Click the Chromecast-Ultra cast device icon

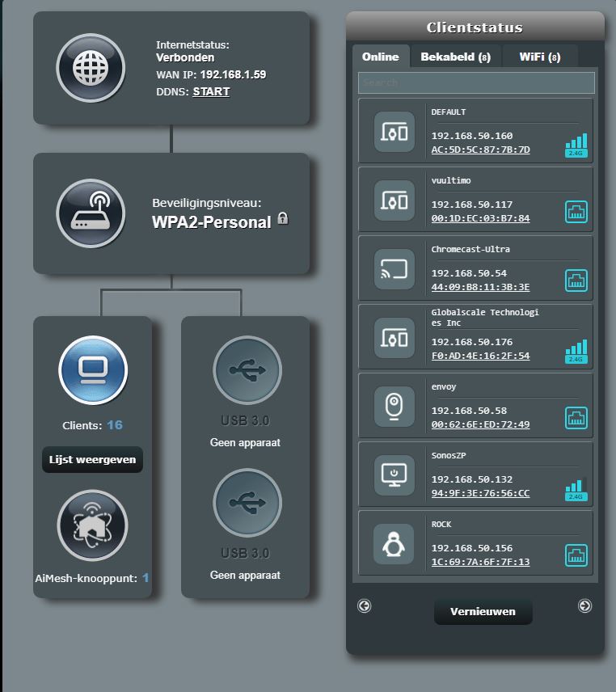point(394,270)
